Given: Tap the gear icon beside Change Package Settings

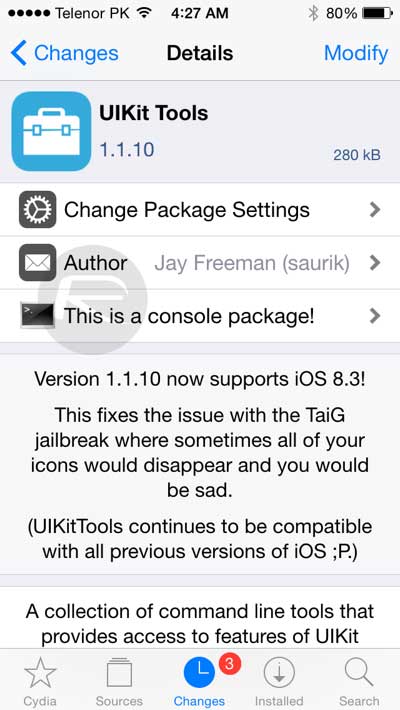Looking at the screenshot, I should (x=38, y=210).
